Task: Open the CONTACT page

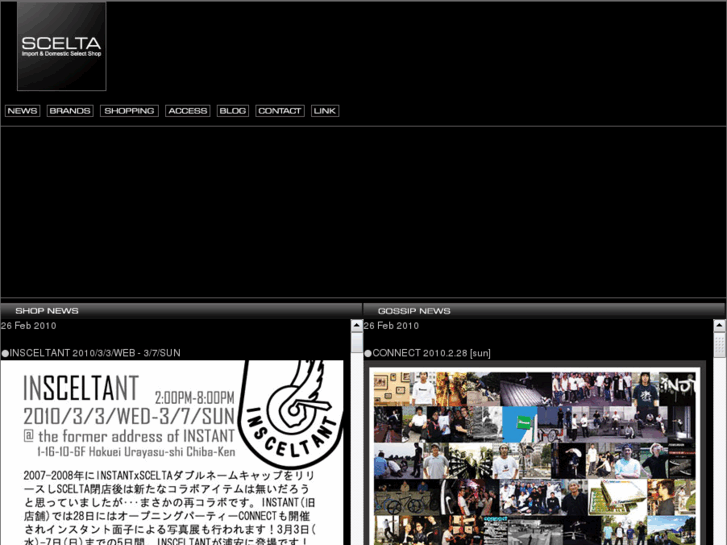Action: pyautogui.click(x=280, y=111)
